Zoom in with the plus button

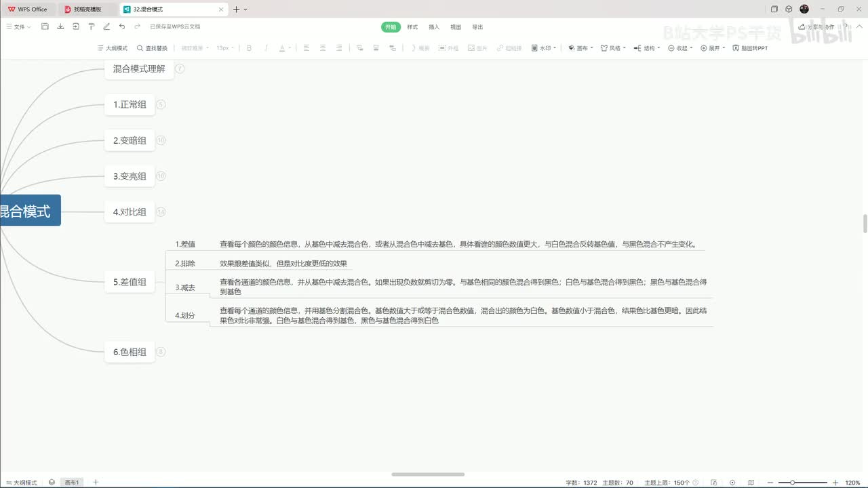[x=835, y=483]
